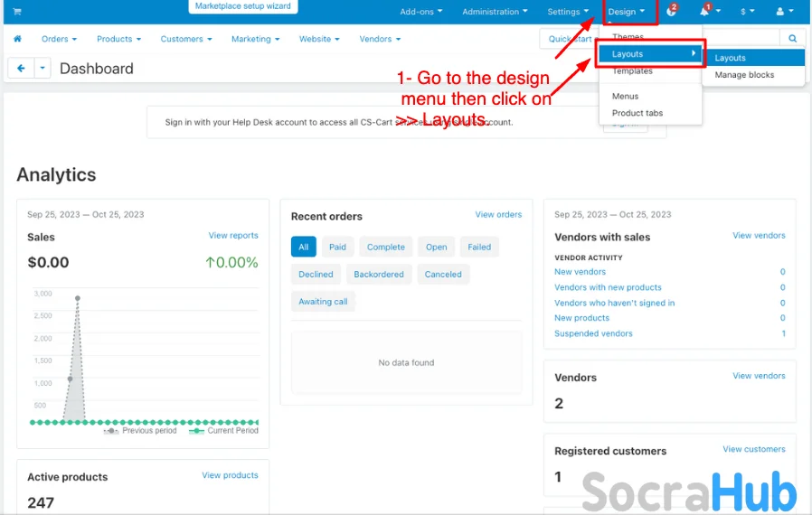
Task: Select the Backordered order filter
Action: point(379,274)
